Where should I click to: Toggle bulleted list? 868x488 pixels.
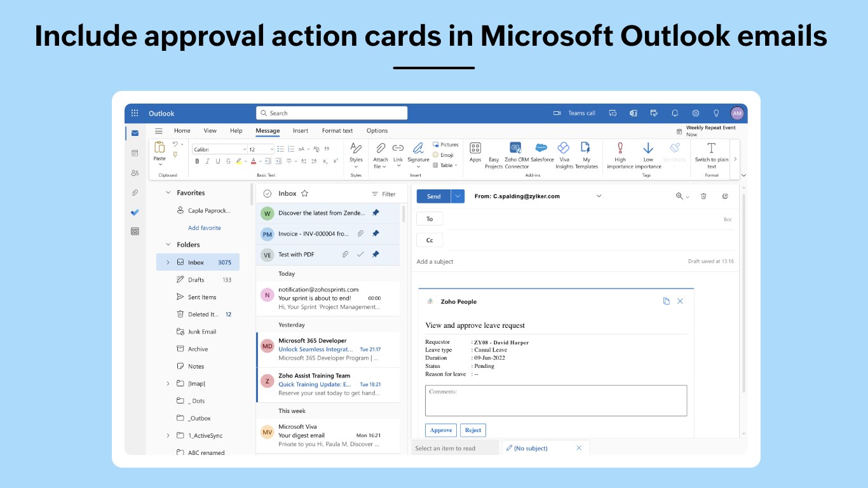click(x=280, y=149)
